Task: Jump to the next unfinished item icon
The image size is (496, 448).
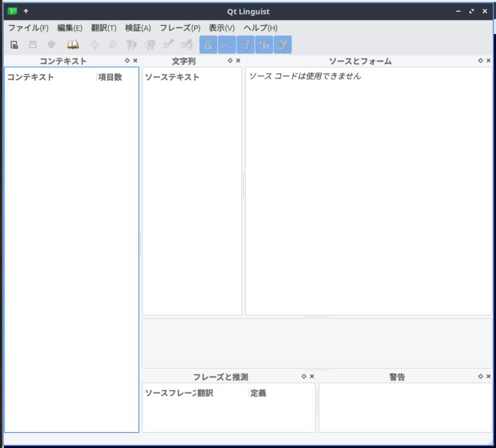Action: tap(150, 45)
